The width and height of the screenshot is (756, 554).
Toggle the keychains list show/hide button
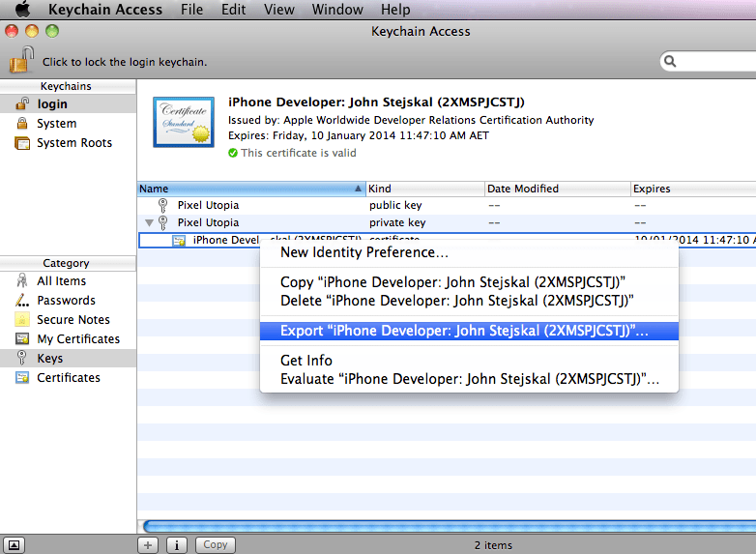(14, 545)
